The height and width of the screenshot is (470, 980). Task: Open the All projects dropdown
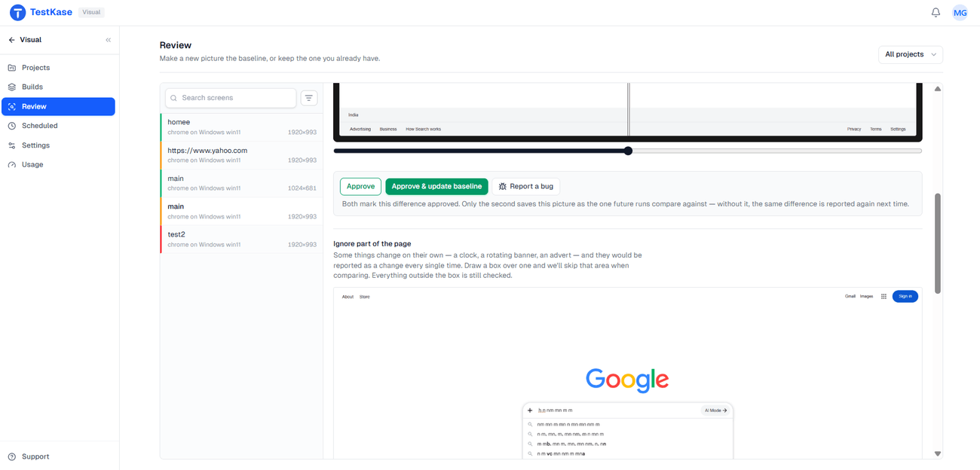point(911,54)
